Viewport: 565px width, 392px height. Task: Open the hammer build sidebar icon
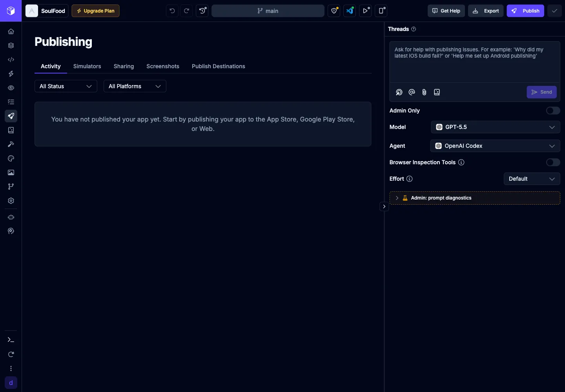point(11,144)
